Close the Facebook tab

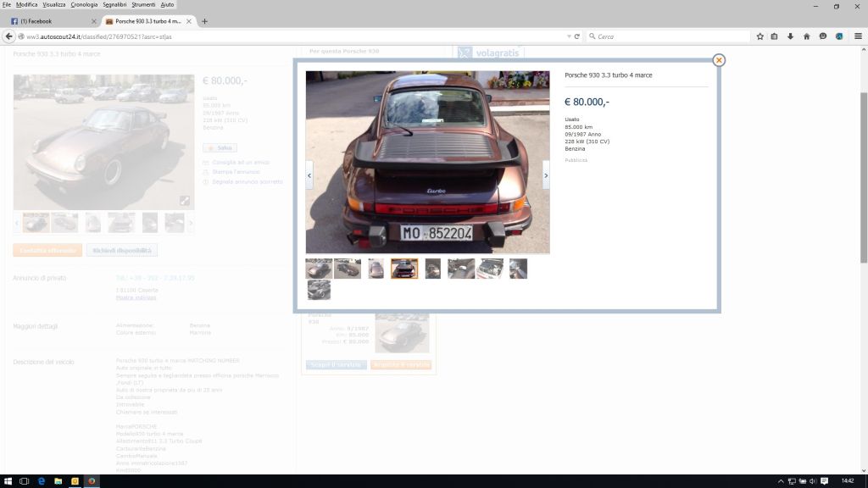93,21
